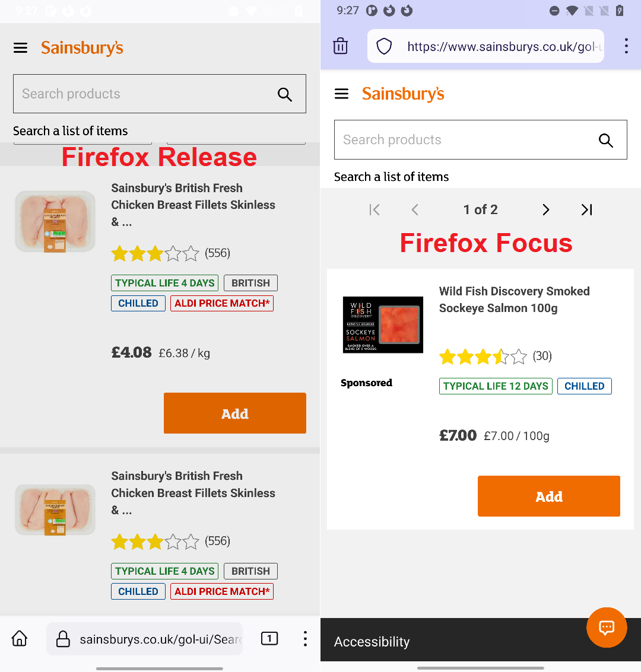Screen dimensions: 641x672
Task: Tap the search magnifier in the Release search bar
Action: point(284,94)
